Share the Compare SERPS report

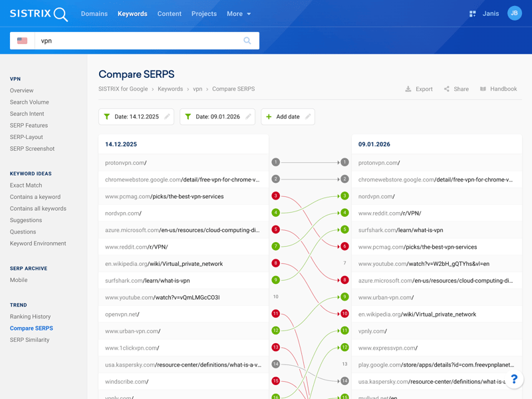[456, 89]
